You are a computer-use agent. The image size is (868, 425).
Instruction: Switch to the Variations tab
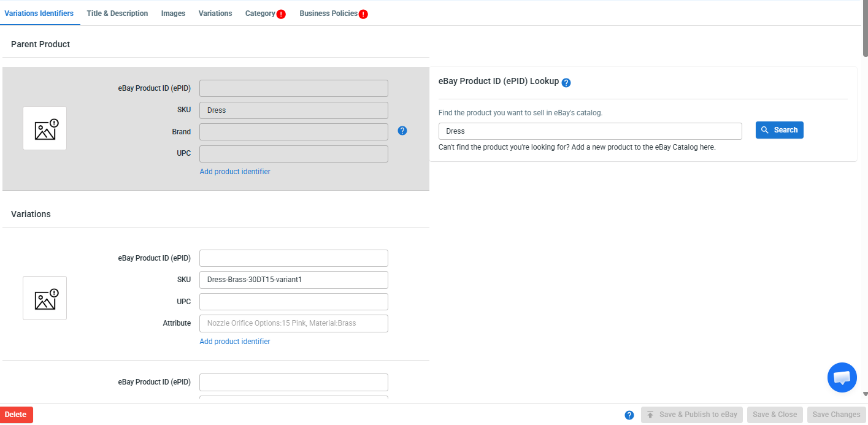215,13
